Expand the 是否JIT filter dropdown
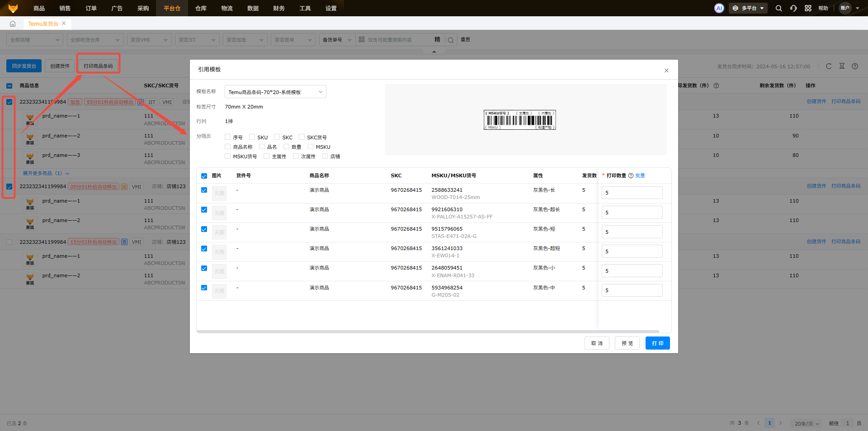868x431 pixels. 198,40
